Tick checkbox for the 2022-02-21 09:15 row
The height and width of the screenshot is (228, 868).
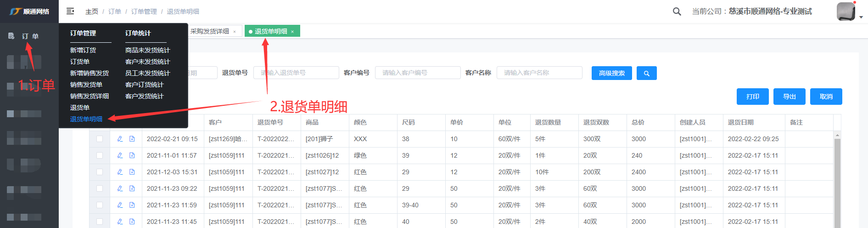100,139
